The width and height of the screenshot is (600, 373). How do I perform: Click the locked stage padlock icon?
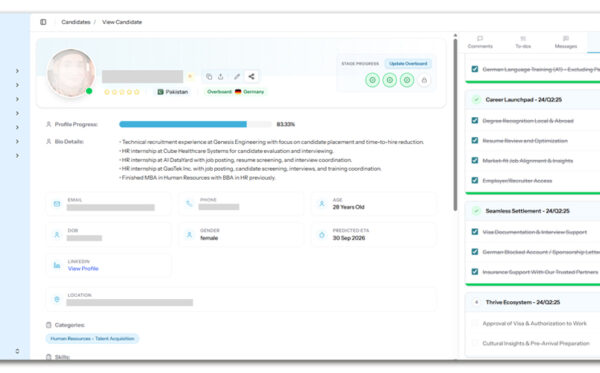pos(424,80)
